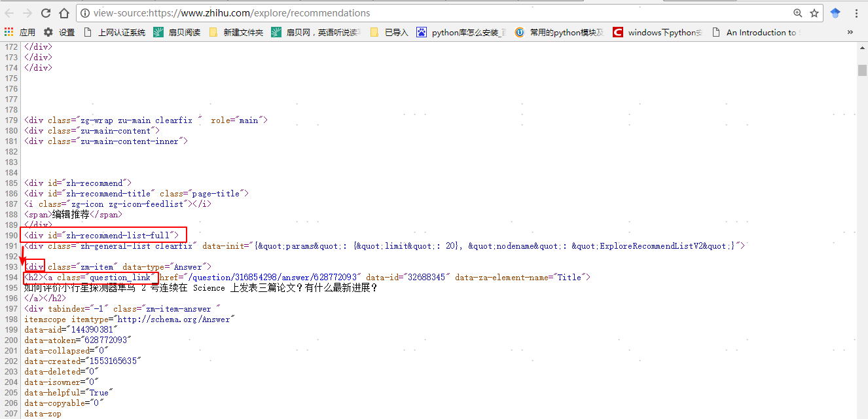
Task: Click the data-copyable="0" line
Action: point(64,403)
